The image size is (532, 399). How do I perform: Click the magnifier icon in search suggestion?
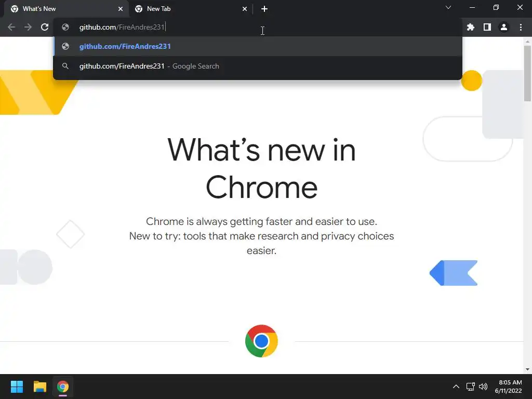tap(65, 66)
